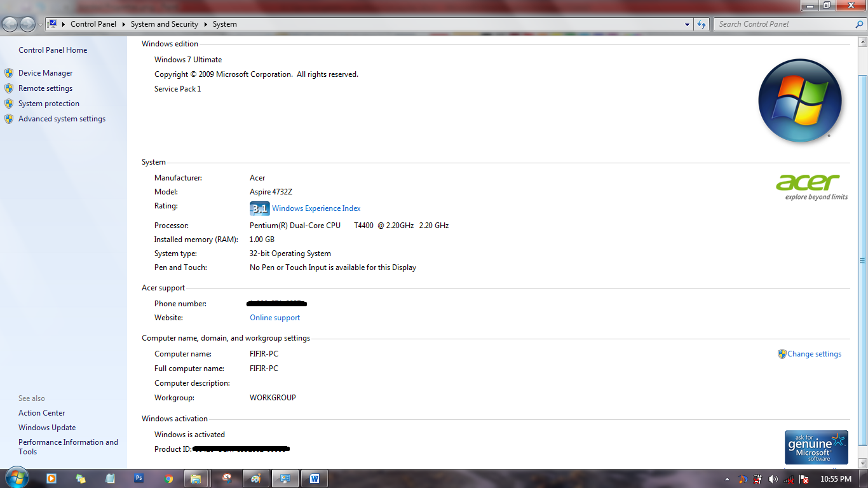Click the Back navigation arrow button
This screenshot has height=488, width=868.
click(x=10, y=24)
